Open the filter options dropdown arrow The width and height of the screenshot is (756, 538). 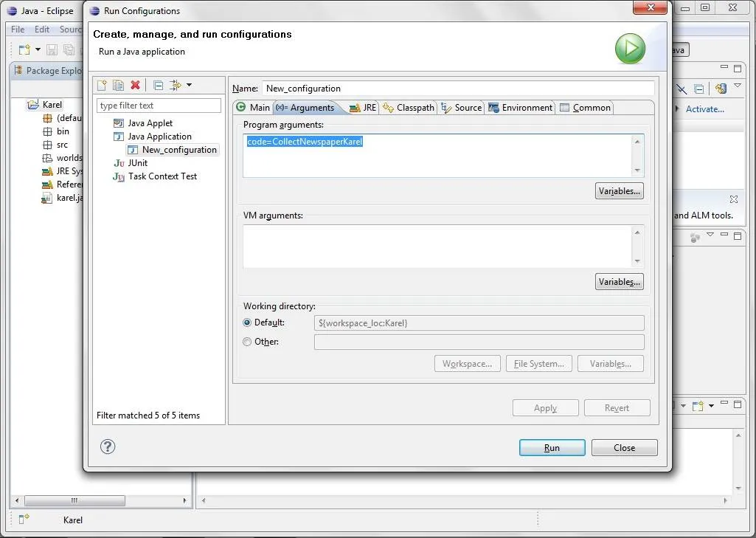click(x=189, y=85)
